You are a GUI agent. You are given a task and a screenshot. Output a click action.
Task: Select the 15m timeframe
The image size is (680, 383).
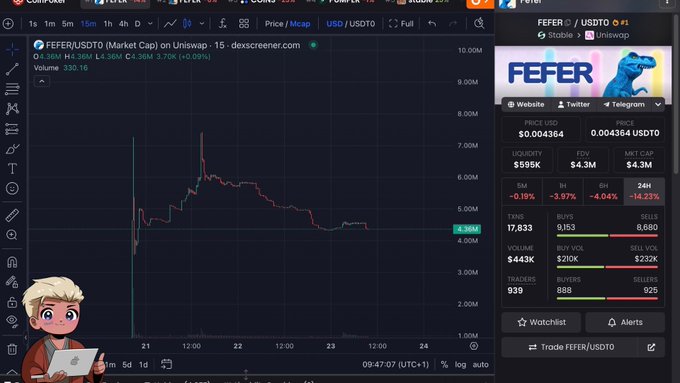coord(88,24)
